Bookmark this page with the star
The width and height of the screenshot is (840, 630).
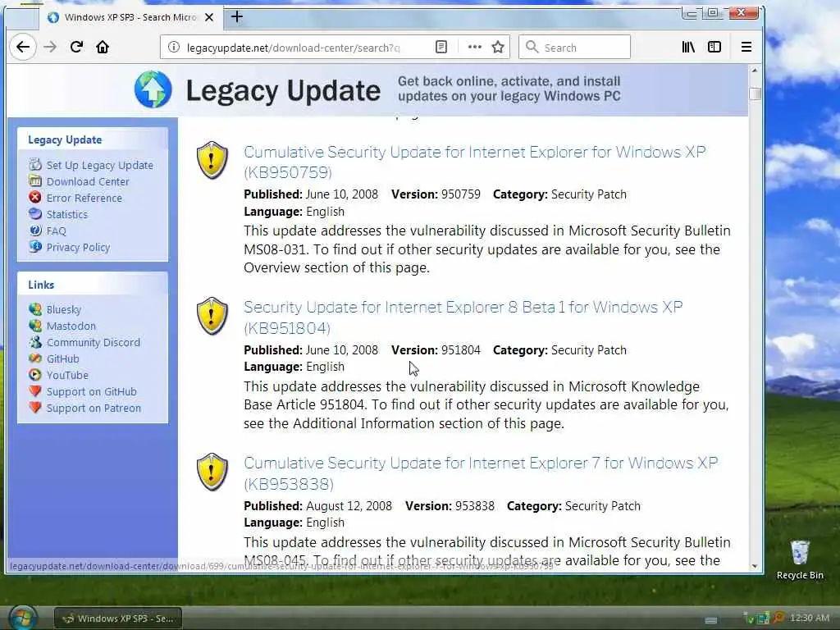coord(498,47)
